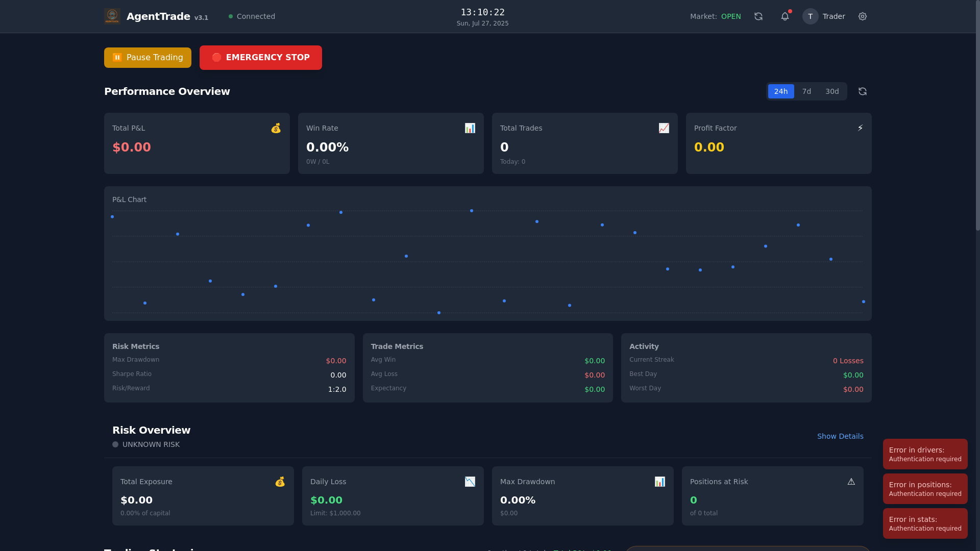
Task: Click the Trader username label
Action: (834, 16)
